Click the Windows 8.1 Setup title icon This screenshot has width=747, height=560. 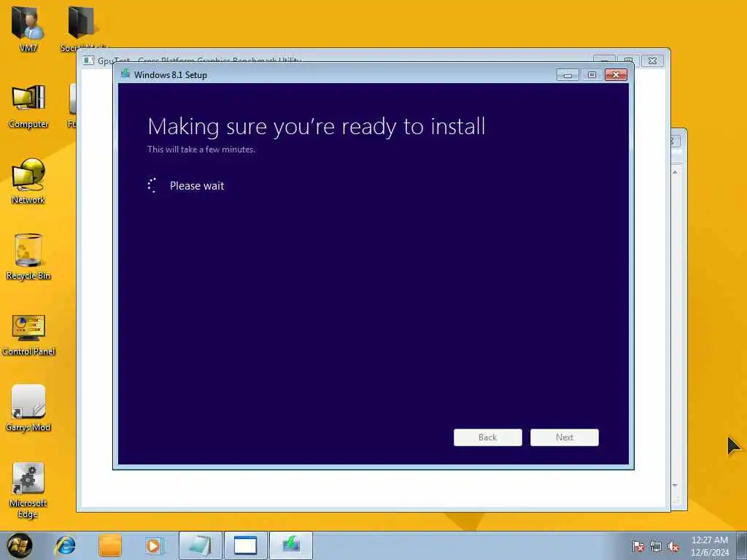(x=125, y=74)
